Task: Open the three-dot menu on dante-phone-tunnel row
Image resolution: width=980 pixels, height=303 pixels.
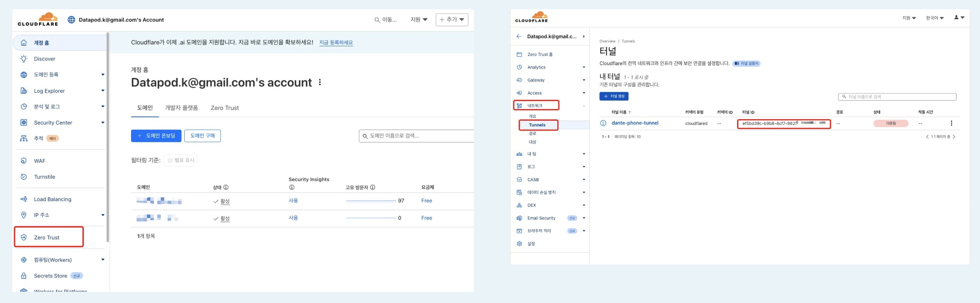Action: coord(951,123)
